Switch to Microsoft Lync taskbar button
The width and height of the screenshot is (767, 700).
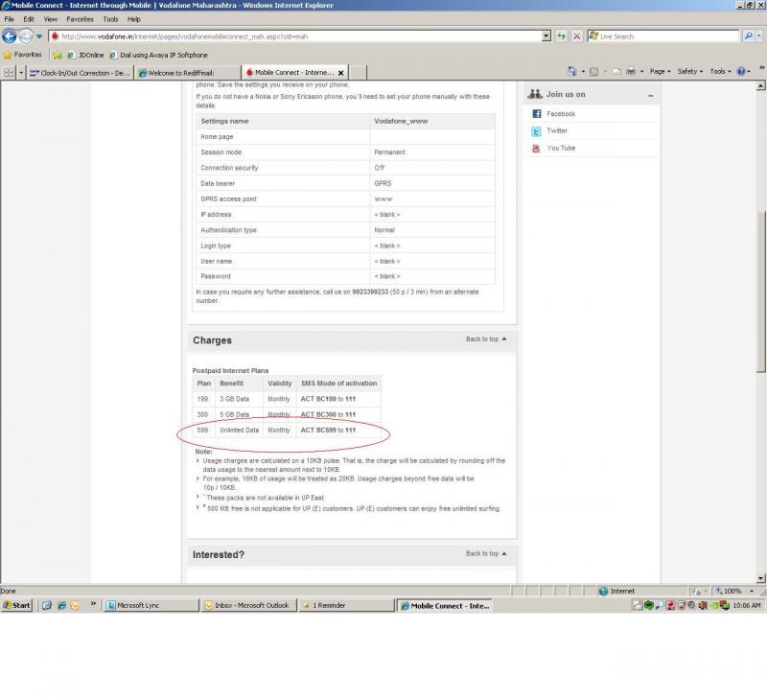tap(151, 606)
